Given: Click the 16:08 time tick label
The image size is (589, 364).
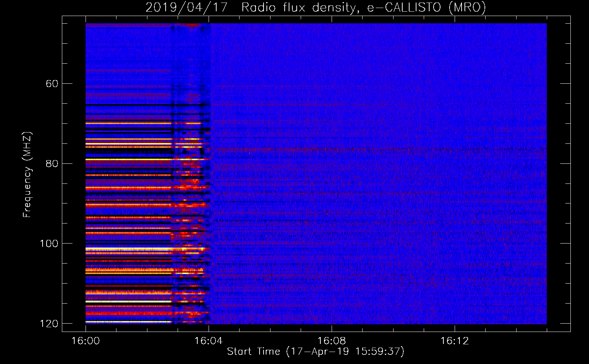Looking at the screenshot, I should click(332, 341).
